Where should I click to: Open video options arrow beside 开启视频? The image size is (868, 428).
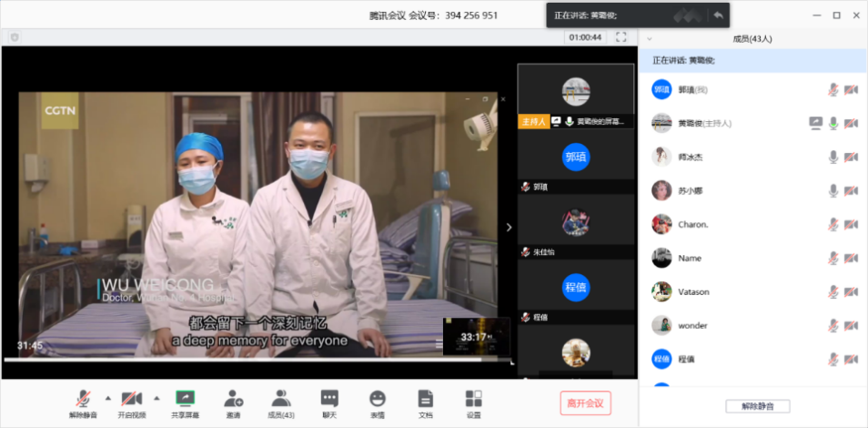tap(156, 398)
